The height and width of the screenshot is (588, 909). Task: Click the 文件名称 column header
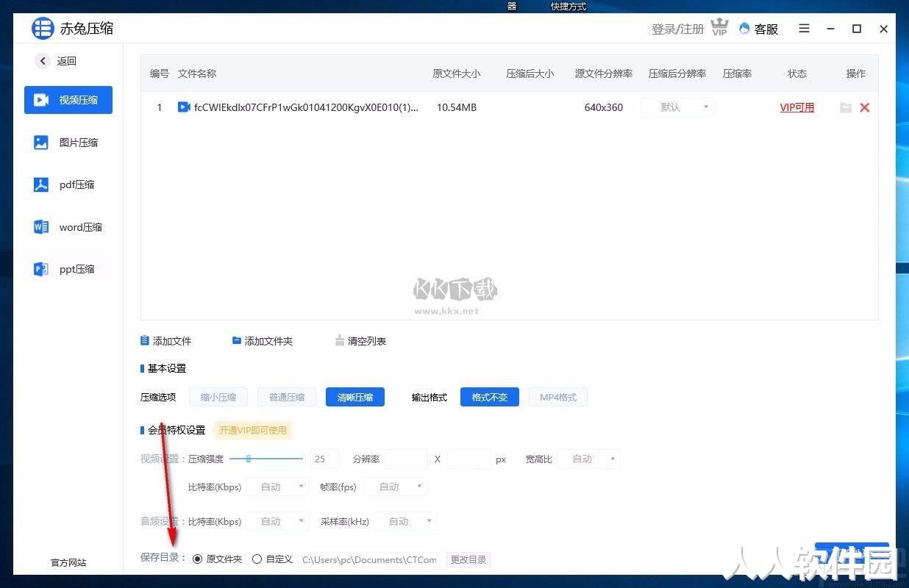tap(197, 73)
